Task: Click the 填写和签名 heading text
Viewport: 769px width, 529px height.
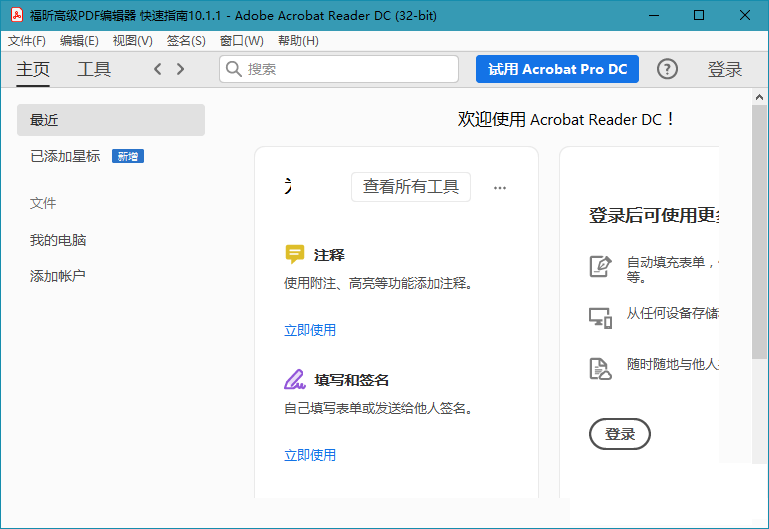Action: [352, 380]
